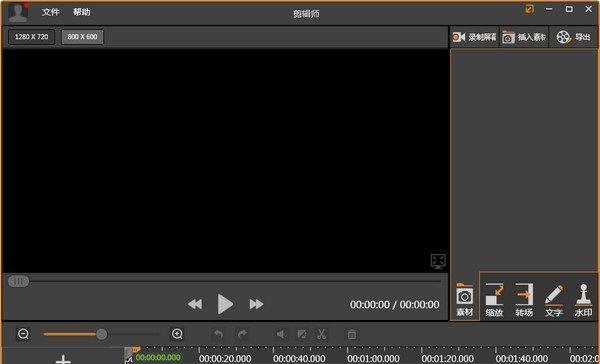The width and height of the screenshot is (600, 364).
Task: Open the 帮助 menu
Action: [82, 12]
